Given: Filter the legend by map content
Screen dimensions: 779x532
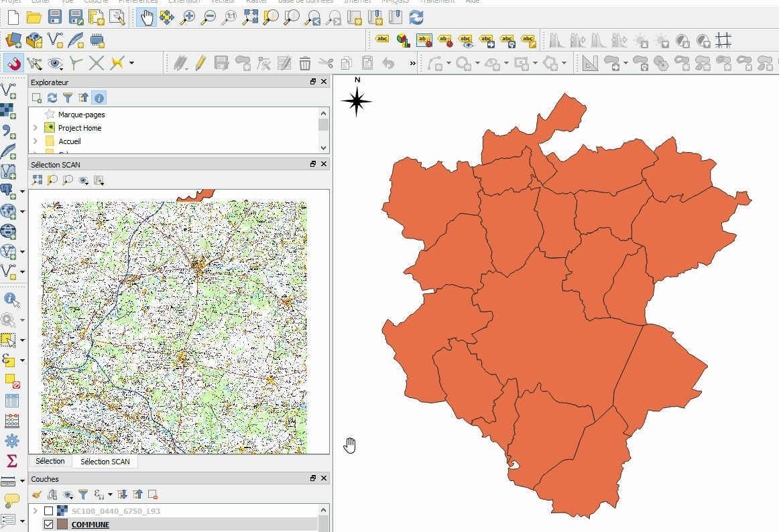Looking at the screenshot, I should point(83,494).
